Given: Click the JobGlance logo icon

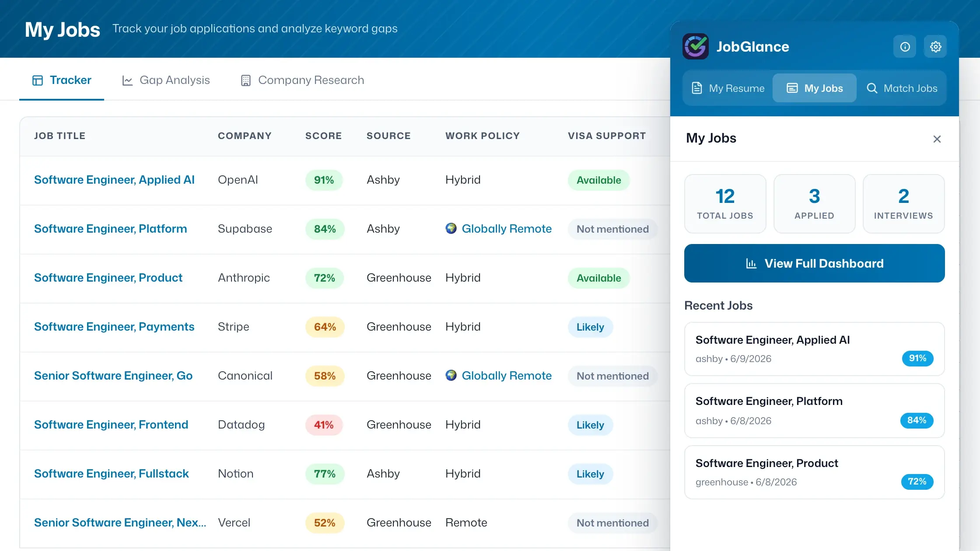Looking at the screenshot, I should point(696,46).
